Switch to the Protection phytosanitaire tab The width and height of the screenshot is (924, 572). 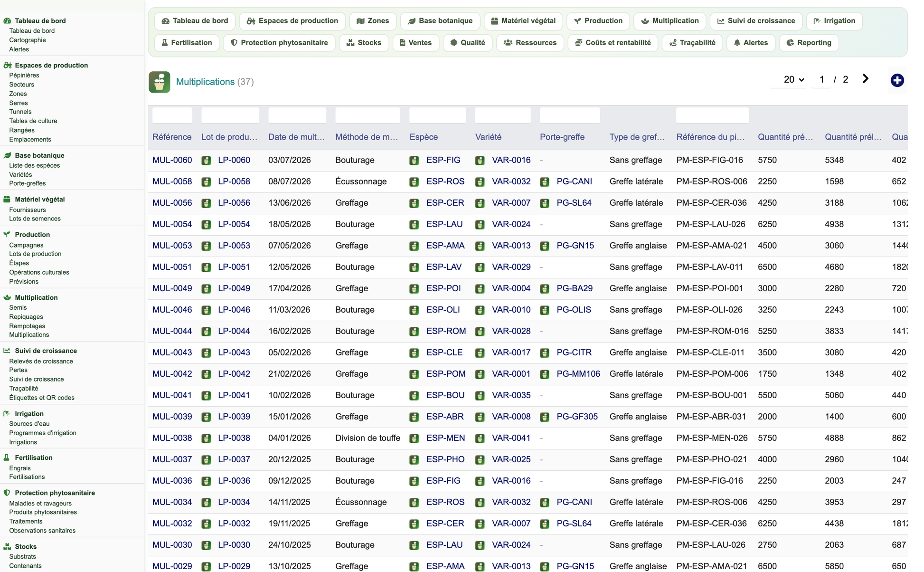pos(279,43)
